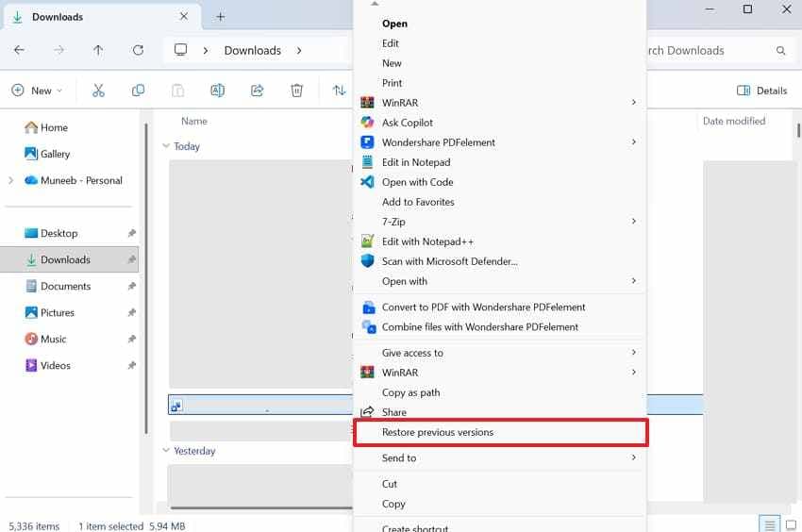802x532 pixels.
Task: Click the This PC monitor icon in address bar
Action: [x=180, y=50]
